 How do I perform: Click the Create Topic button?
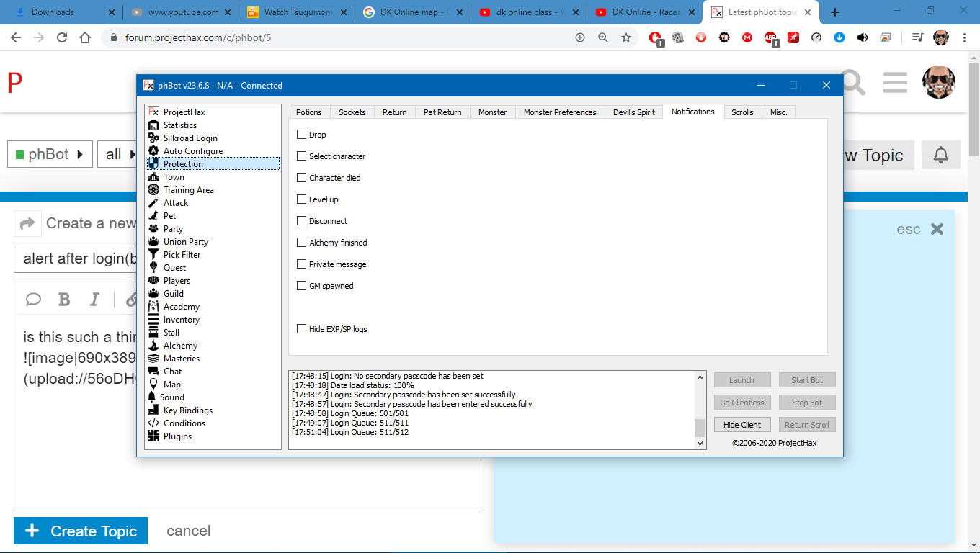coord(81,531)
